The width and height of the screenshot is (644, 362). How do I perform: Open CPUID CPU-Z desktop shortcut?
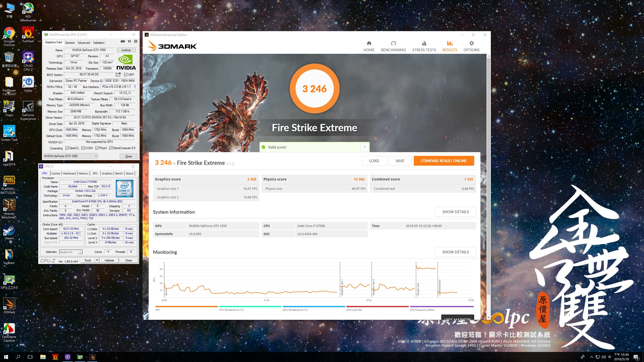click(28, 61)
